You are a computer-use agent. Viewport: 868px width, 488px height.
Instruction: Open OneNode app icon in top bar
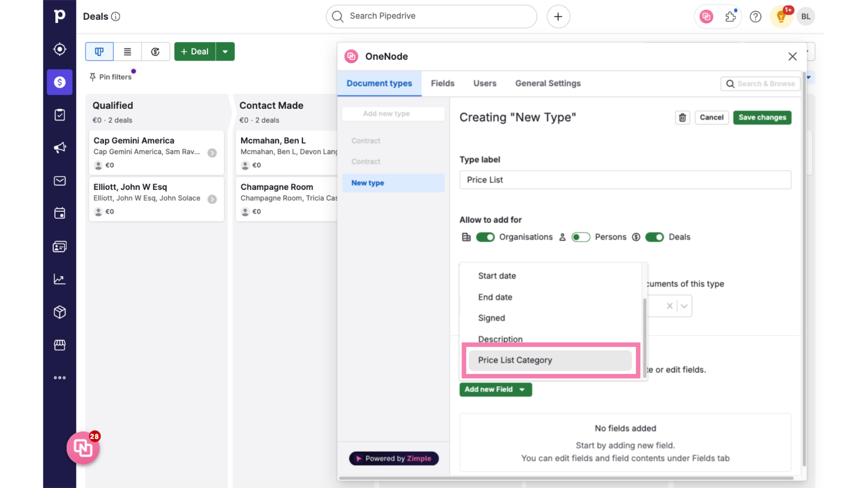coord(706,17)
